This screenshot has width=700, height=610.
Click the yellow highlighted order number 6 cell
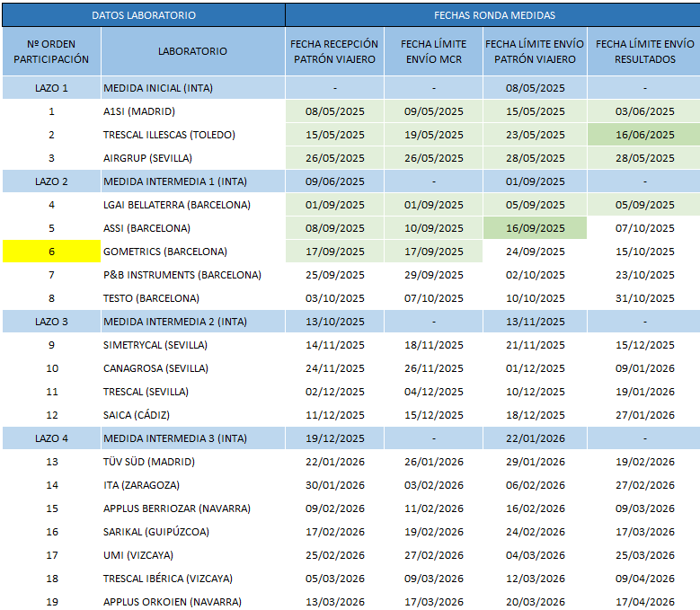[51, 252]
